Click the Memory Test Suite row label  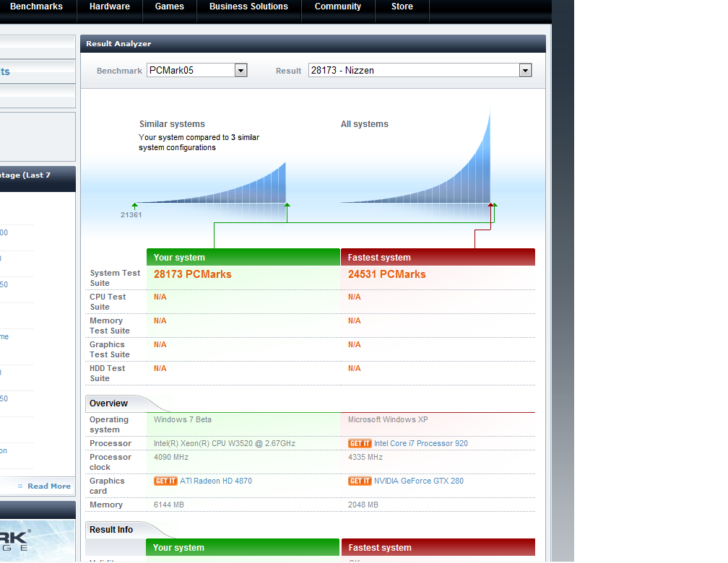point(110,326)
